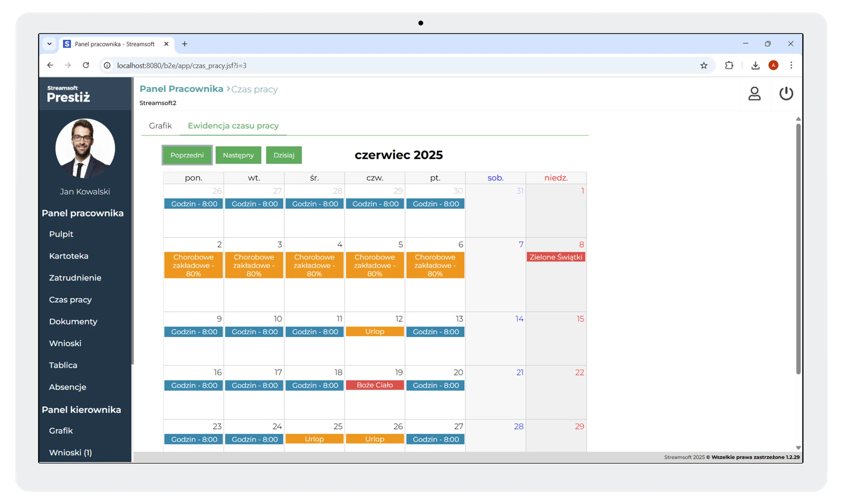This screenshot has height=504, width=841.
Task: Open Chrome three-dot menu
Action: (791, 65)
